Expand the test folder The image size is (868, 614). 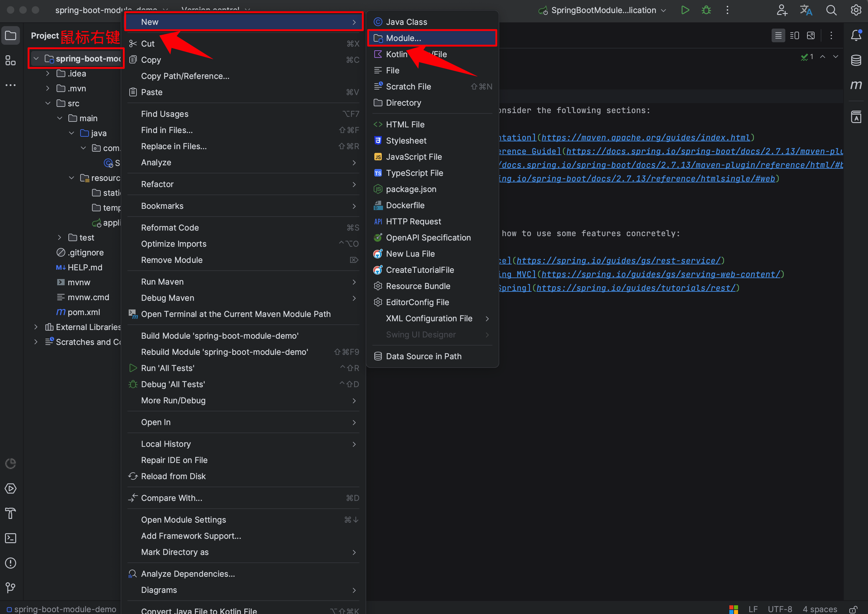tap(60, 238)
